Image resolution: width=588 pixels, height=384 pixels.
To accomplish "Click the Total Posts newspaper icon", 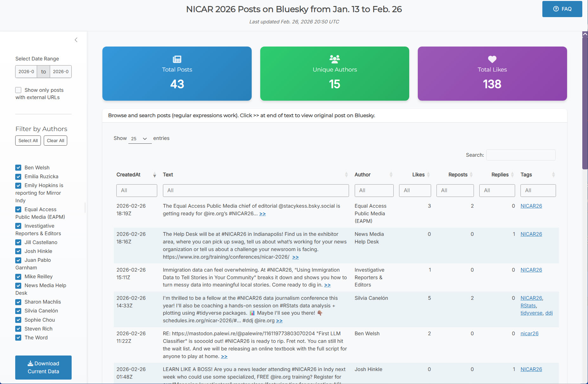I will [177, 59].
